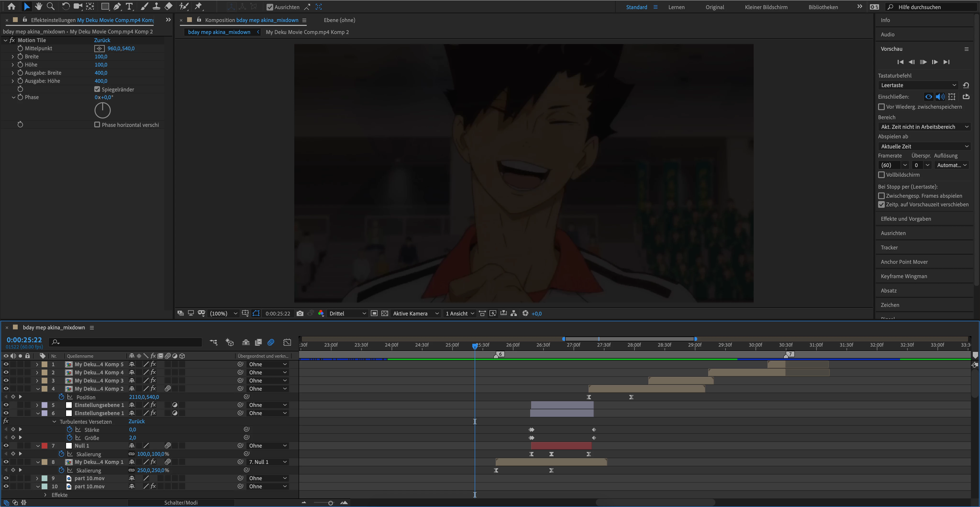The height and width of the screenshot is (507, 980).
Task: Expand the Breite property
Action: pyautogui.click(x=12, y=56)
